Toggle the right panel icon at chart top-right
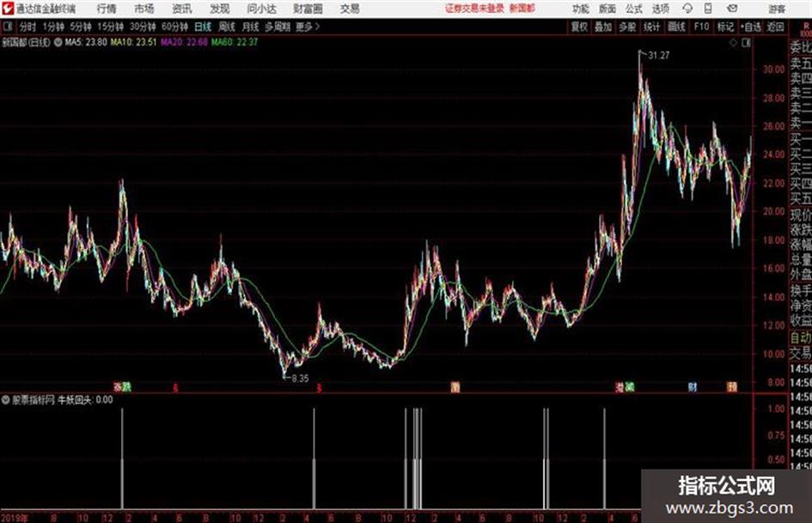Screen dimensions: 812x523 pos(746,43)
